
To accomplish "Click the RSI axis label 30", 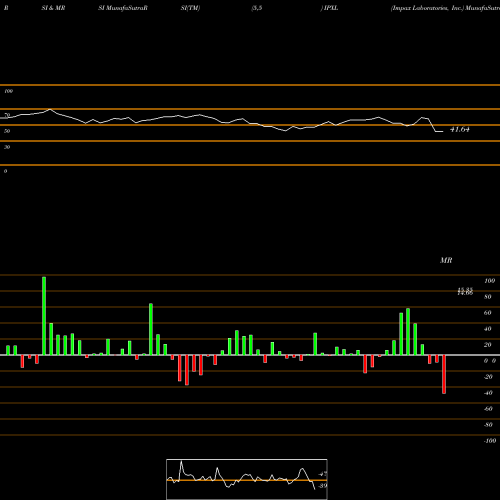I will 7,147.
